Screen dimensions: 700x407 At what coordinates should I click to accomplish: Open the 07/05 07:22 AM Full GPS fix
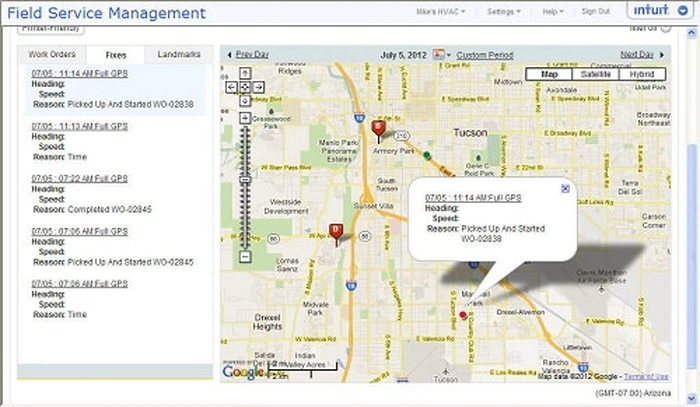coord(79,179)
